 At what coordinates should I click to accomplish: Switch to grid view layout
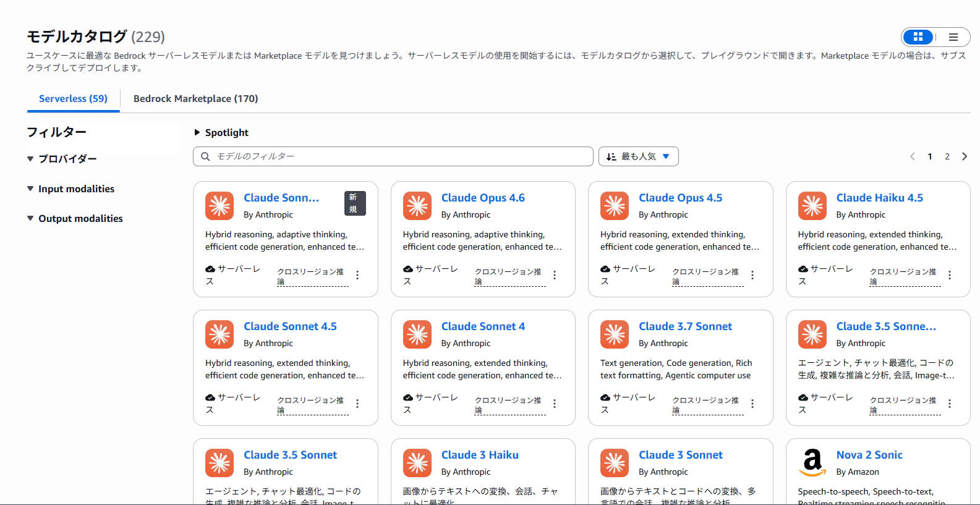(x=918, y=37)
